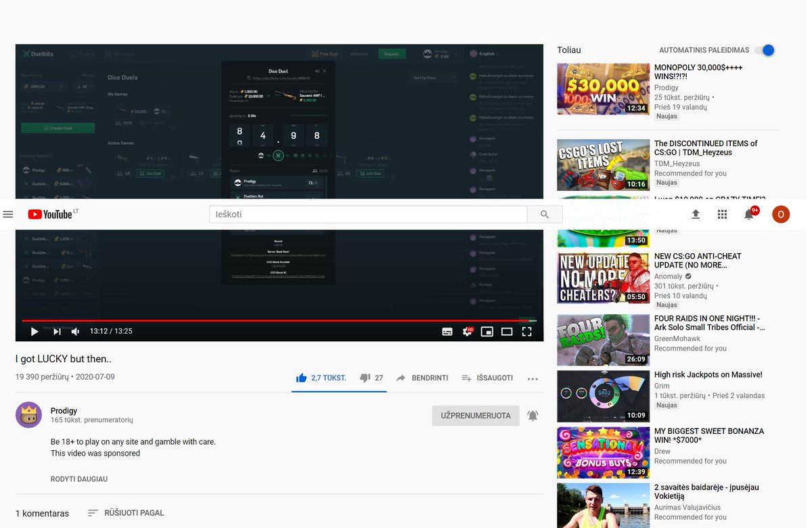Open High risk Jackpots thumbnail

tap(603, 396)
